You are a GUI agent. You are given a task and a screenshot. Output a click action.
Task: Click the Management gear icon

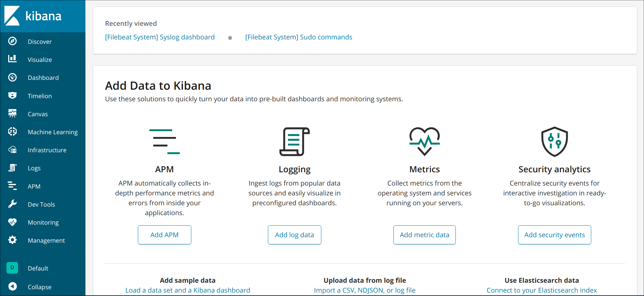click(x=12, y=240)
